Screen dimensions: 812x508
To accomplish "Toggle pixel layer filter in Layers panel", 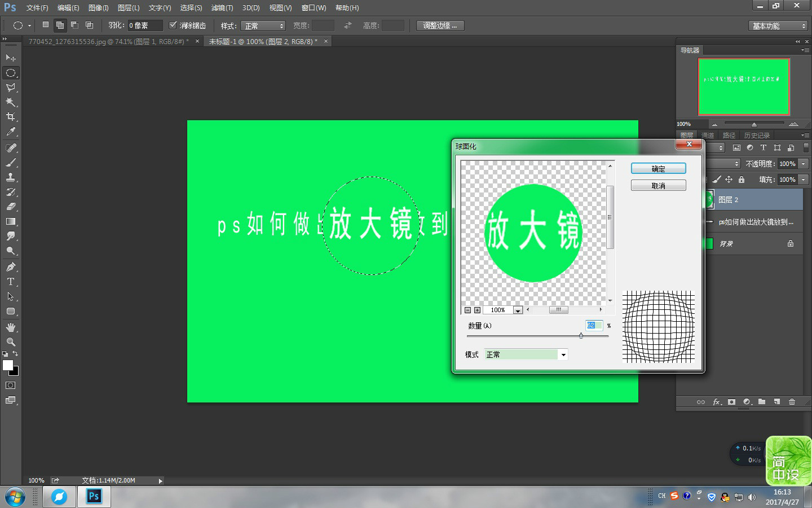I will tap(736, 148).
